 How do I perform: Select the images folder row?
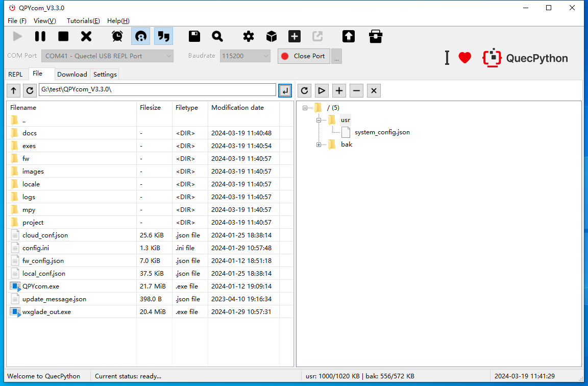tap(150, 172)
